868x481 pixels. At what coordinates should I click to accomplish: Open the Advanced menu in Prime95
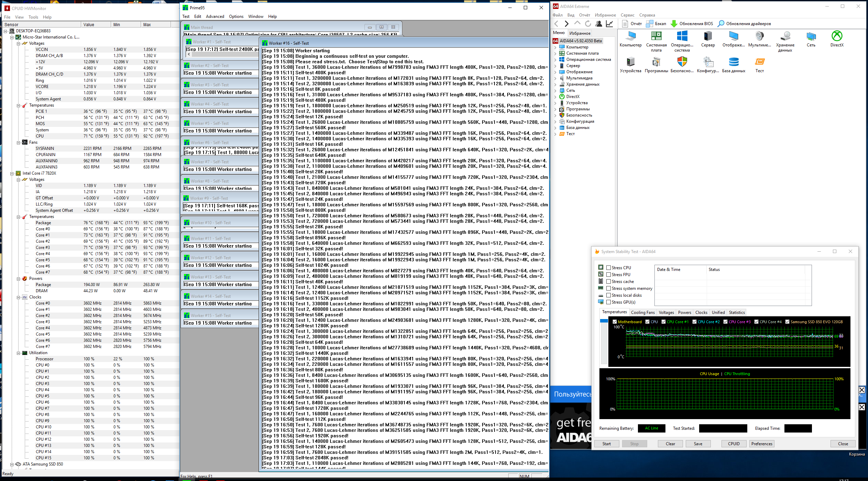point(215,17)
